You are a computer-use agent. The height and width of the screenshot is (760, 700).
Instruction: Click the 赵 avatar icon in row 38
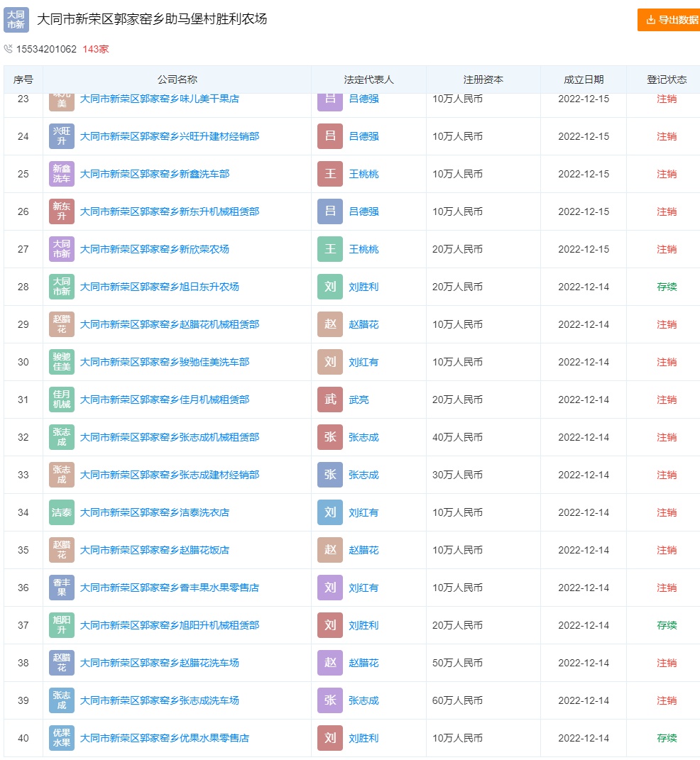[x=330, y=663]
